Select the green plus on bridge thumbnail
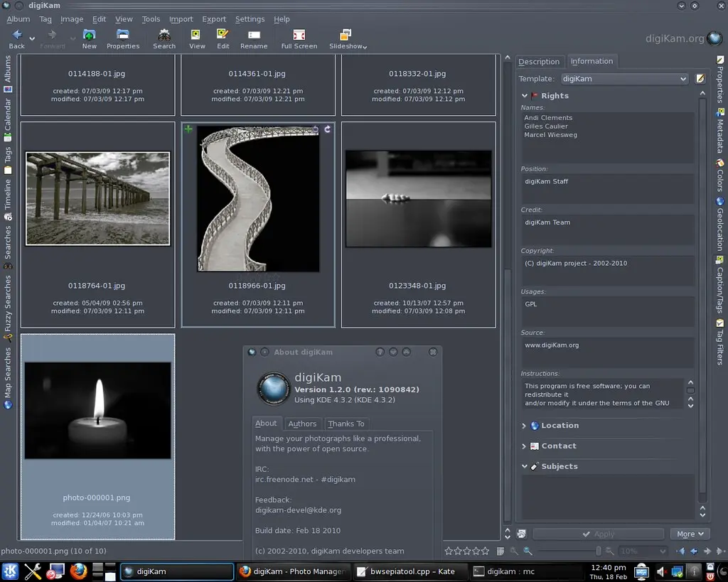The width and height of the screenshot is (728, 582). (188, 129)
